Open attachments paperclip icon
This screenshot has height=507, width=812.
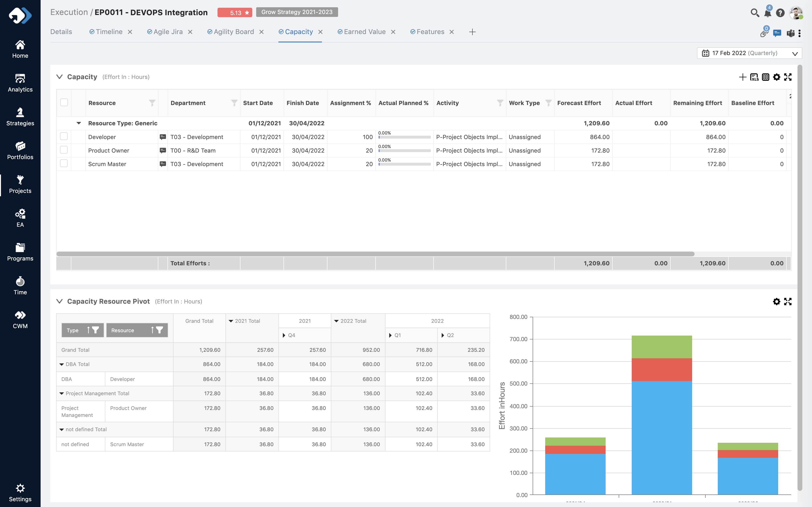pyautogui.click(x=764, y=33)
